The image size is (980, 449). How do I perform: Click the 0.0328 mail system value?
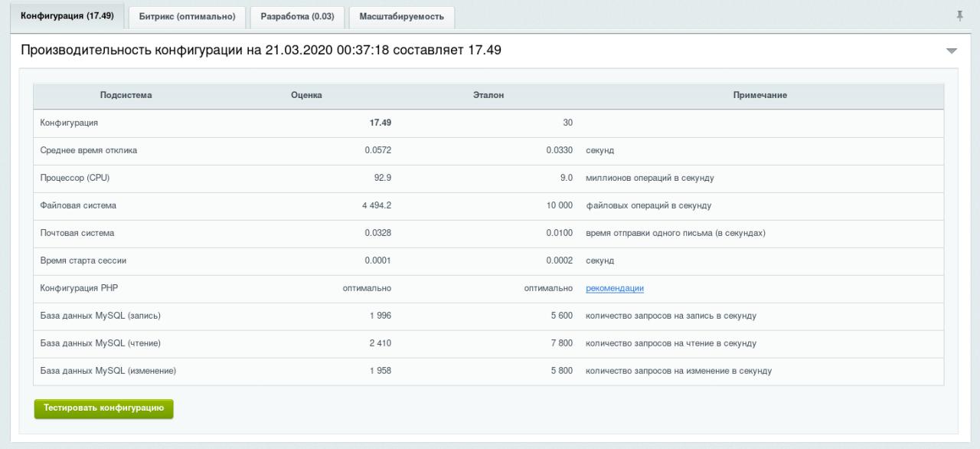(x=378, y=233)
